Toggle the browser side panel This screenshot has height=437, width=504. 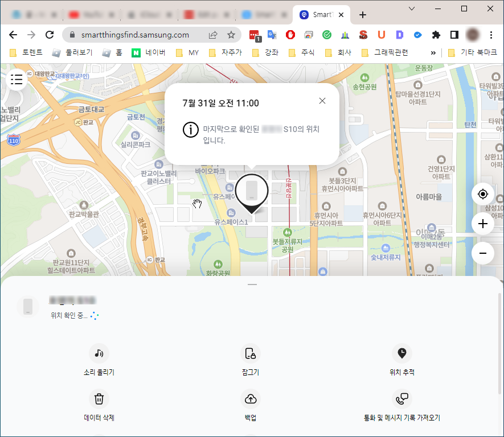[454, 35]
